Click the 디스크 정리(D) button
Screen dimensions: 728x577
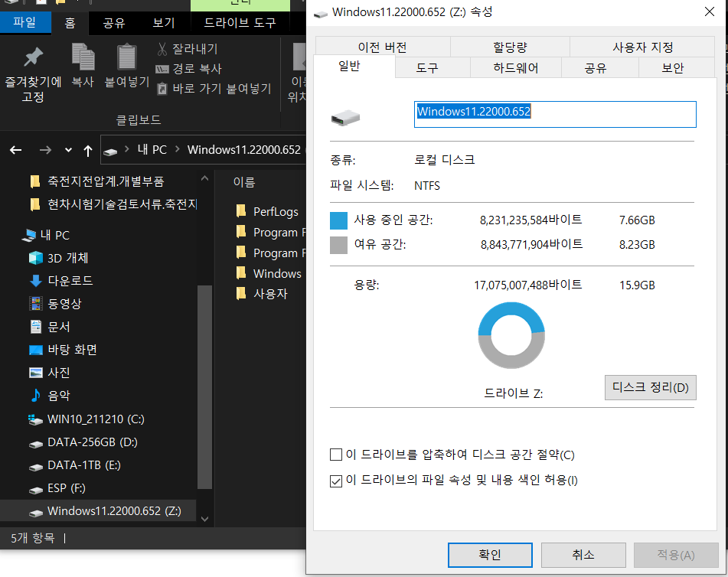(651, 387)
